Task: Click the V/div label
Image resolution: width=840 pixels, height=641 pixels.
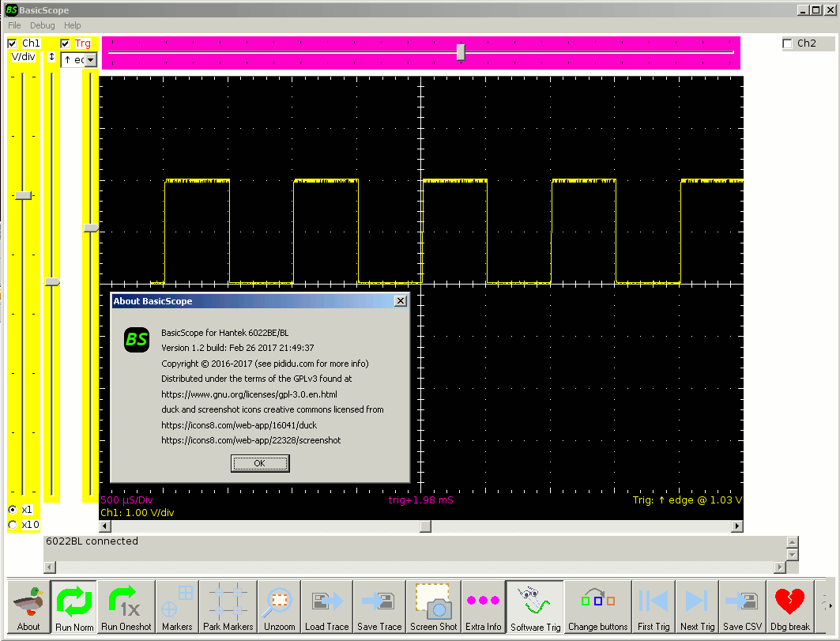Action: [24, 57]
